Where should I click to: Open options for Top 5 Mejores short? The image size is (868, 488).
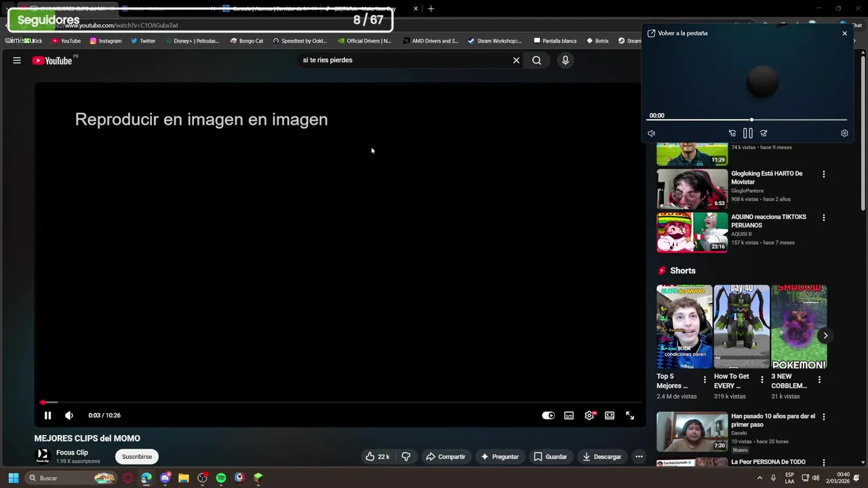tap(705, 380)
